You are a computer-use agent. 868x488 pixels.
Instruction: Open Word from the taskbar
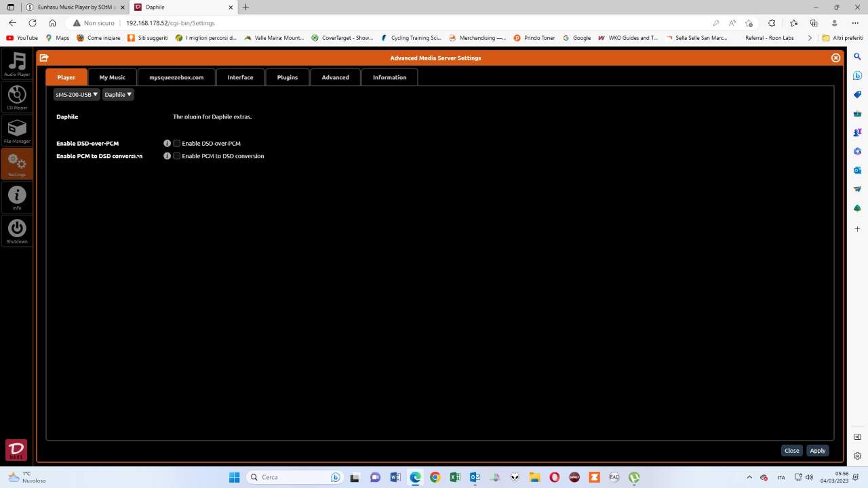click(x=395, y=477)
